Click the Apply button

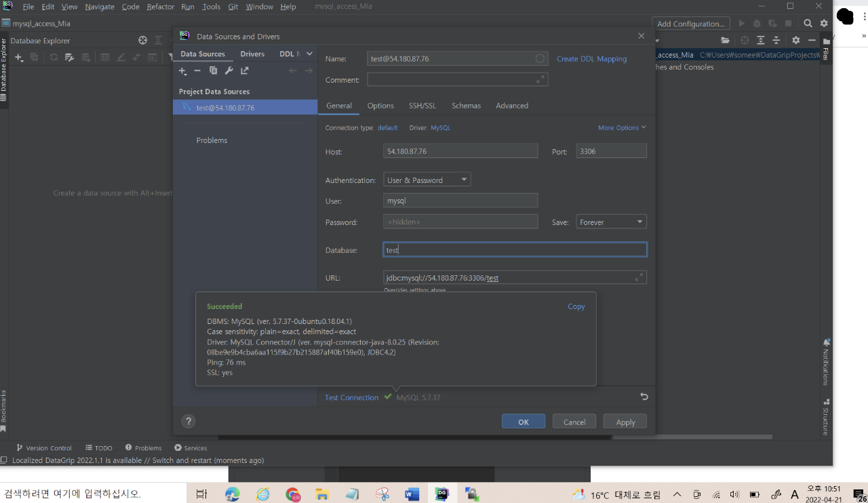(625, 422)
